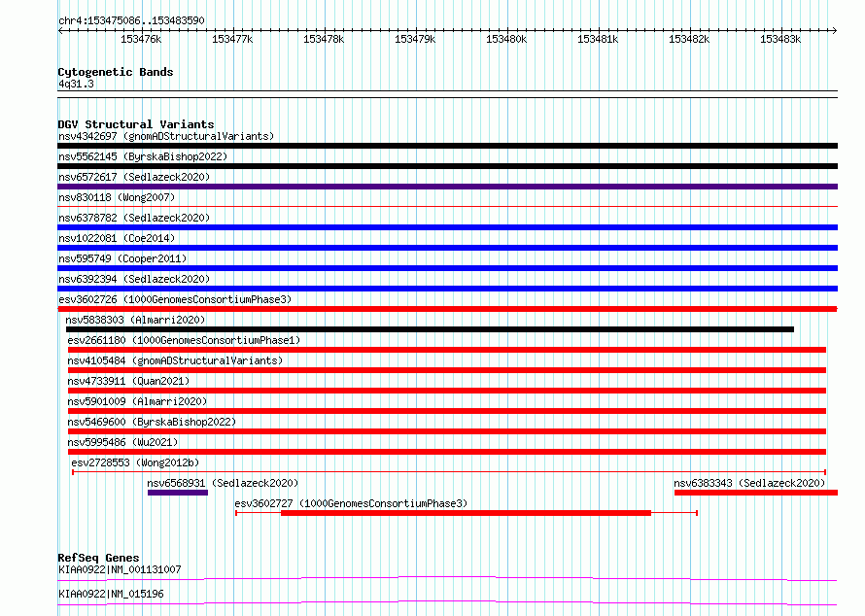Click the short purple bar under nsv6568931
The width and height of the screenshot is (865, 616).
pyautogui.click(x=178, y=493)
